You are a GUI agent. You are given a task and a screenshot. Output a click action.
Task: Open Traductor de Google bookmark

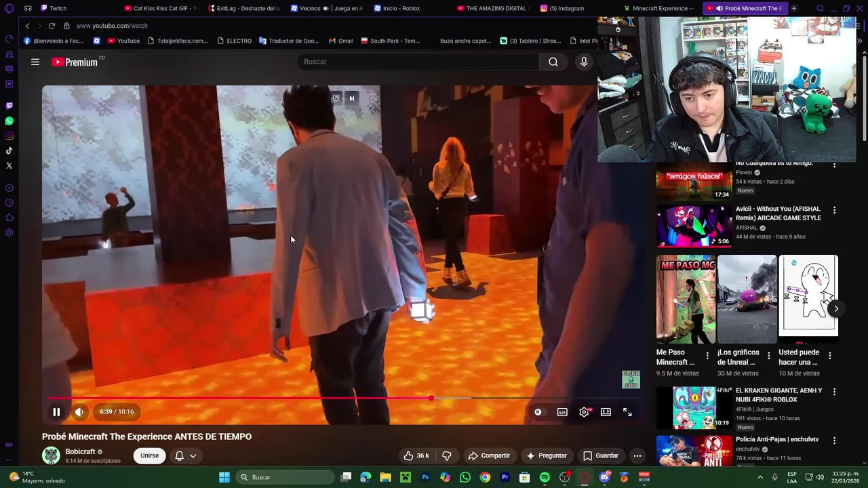(288, 41)
